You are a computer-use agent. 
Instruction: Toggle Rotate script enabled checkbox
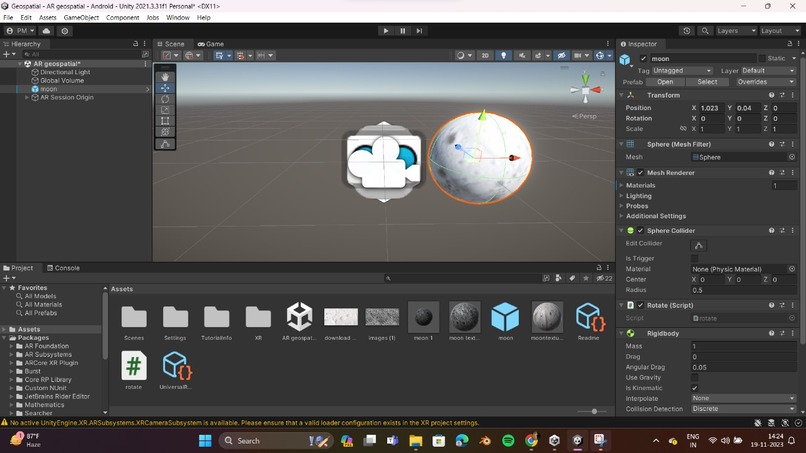click(640, 305)
